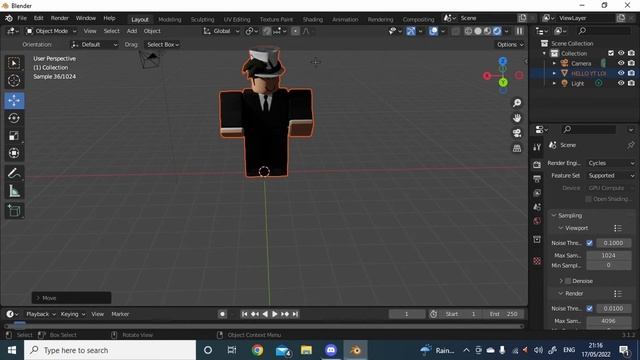Screen dimensions: 640x360
Task: Open Discord from the taskbar
Action: pos(331,350)
